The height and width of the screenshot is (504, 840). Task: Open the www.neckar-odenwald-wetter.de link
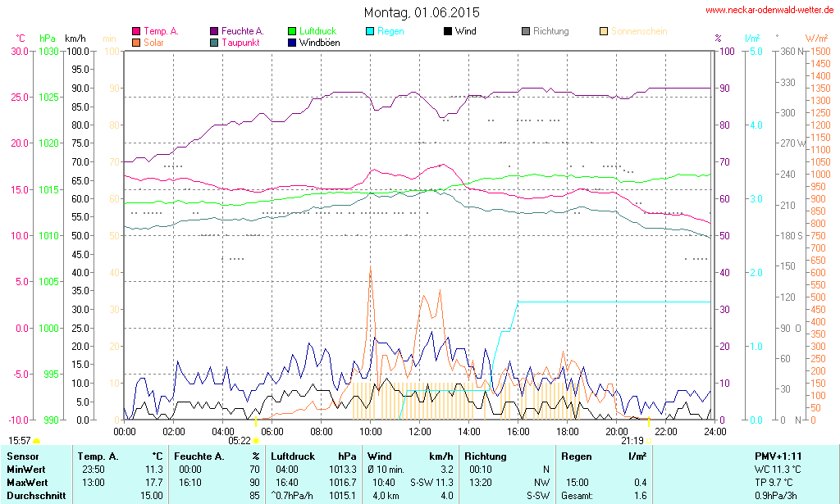click(x=769, y=11)
